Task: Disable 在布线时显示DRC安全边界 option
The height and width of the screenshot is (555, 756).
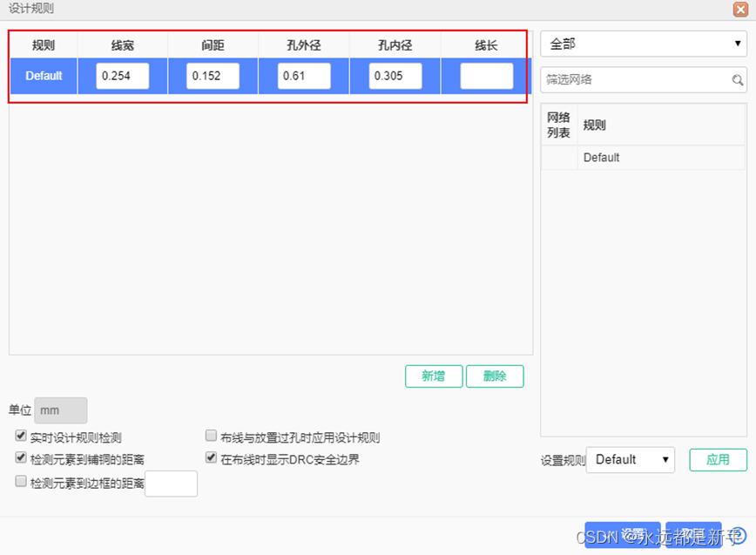Action: (x=211, y=457)
